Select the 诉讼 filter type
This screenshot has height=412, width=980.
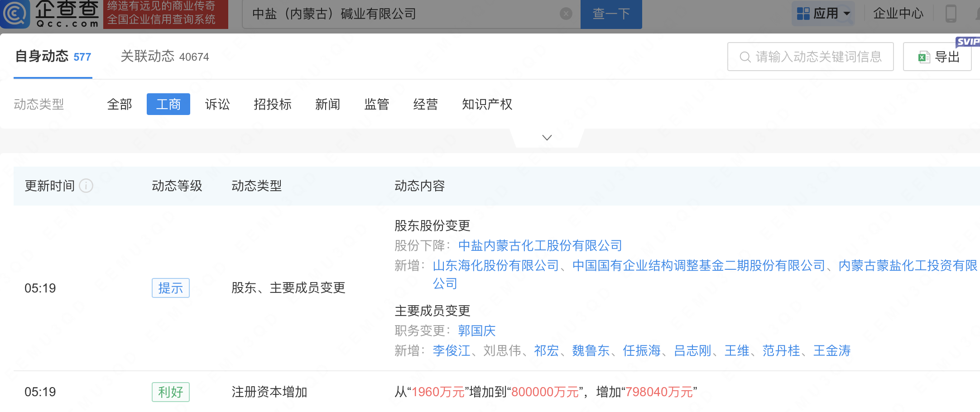pos(217,105)
